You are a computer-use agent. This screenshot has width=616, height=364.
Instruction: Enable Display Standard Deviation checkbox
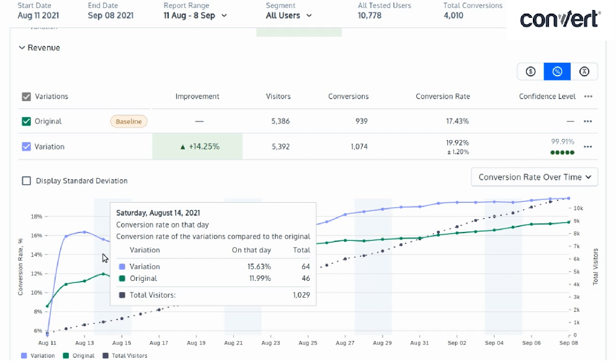[x=26, y=181]
